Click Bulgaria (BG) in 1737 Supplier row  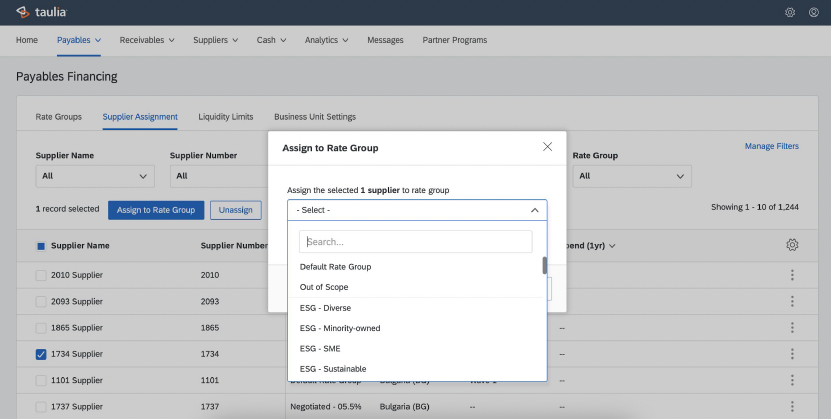pos(404,407)
